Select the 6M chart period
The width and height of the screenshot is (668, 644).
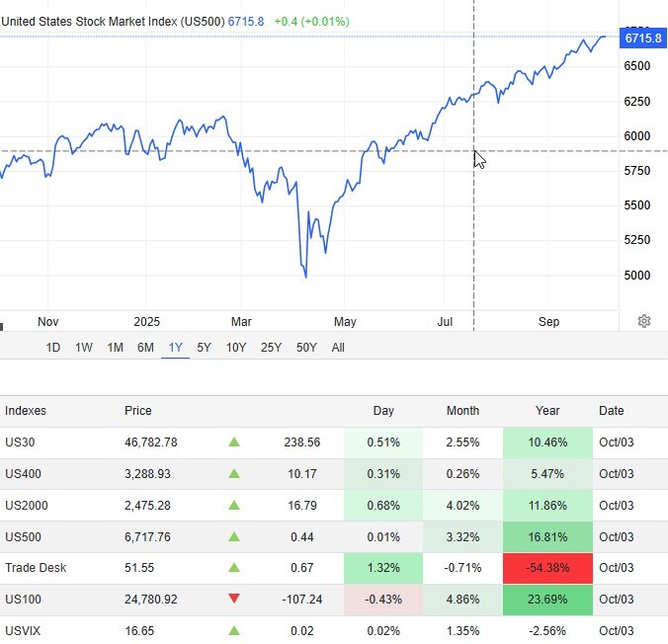click(x=145, y=348)
